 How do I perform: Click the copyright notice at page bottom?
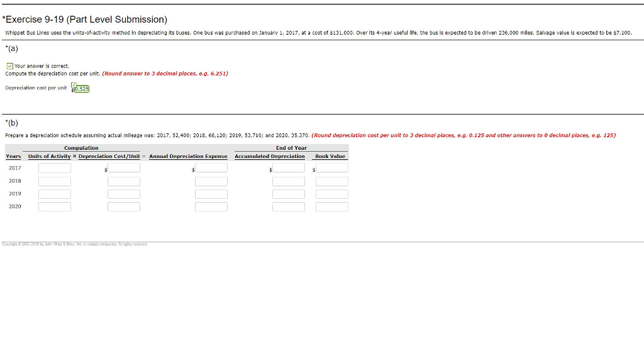75,244
